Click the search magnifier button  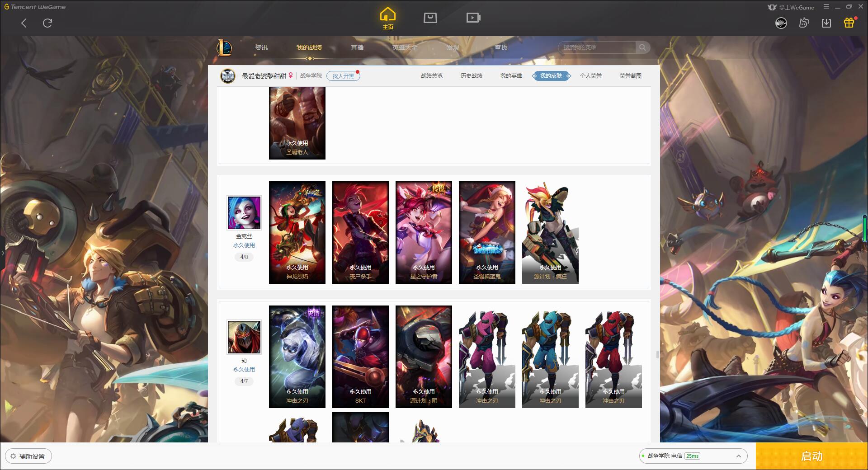(642, 47)
